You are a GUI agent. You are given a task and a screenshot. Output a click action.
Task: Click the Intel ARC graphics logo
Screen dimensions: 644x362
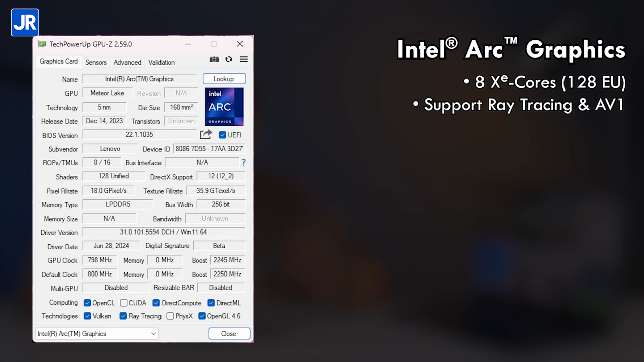click(x=224, y=107)
